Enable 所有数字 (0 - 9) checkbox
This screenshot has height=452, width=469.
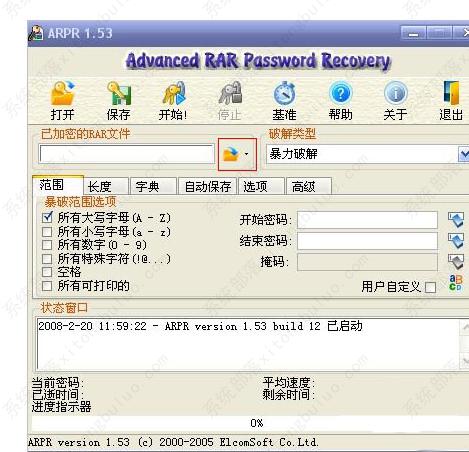click(x=47, y=245)
